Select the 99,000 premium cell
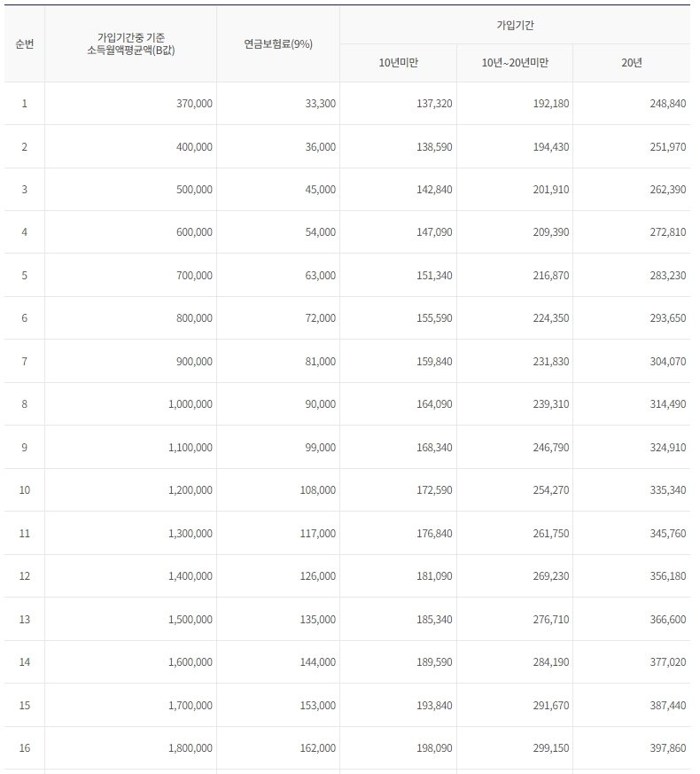The width and height of the screenshot is (700, 774). tap(320, 448)
